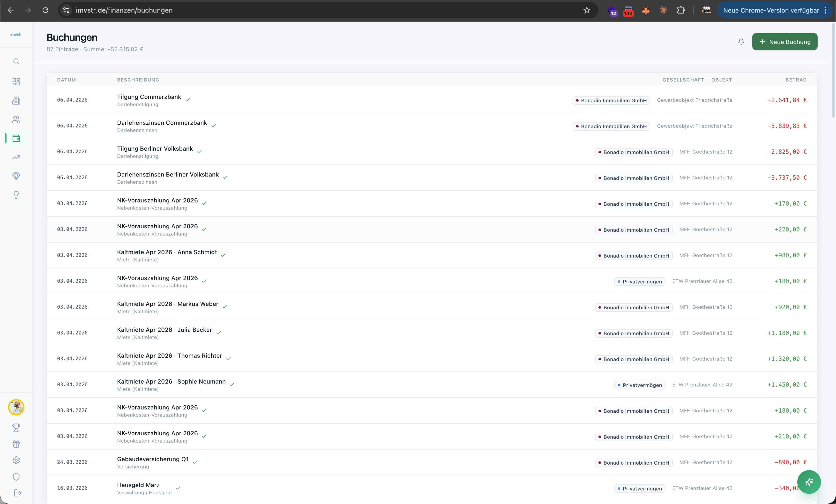Click the user avatar thumbnail
Viewport: 836px width, 504px height.
16,407
